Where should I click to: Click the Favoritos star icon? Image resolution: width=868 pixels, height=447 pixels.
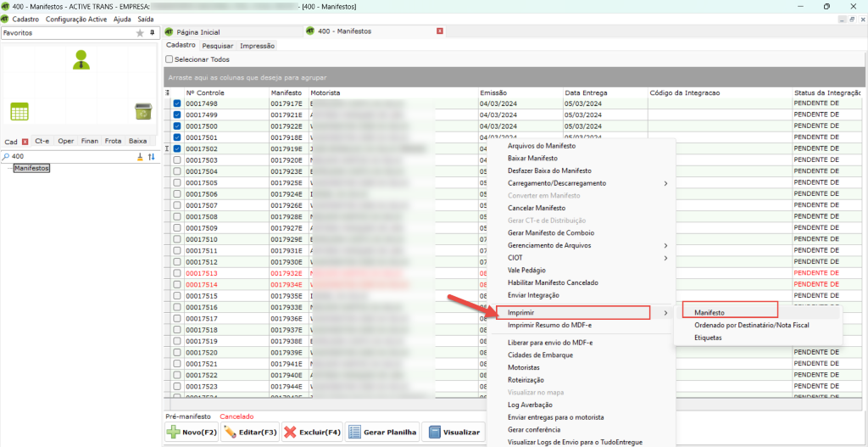140,33
